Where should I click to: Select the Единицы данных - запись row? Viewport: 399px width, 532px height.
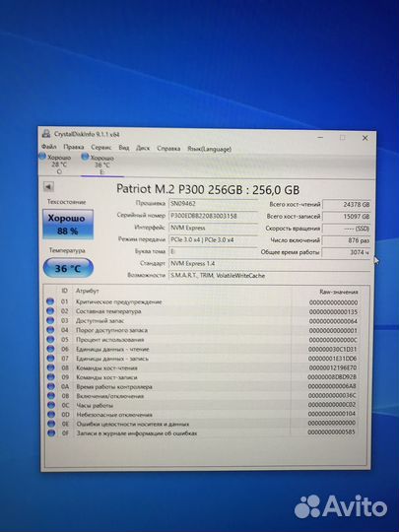click(x=203, y=359)
